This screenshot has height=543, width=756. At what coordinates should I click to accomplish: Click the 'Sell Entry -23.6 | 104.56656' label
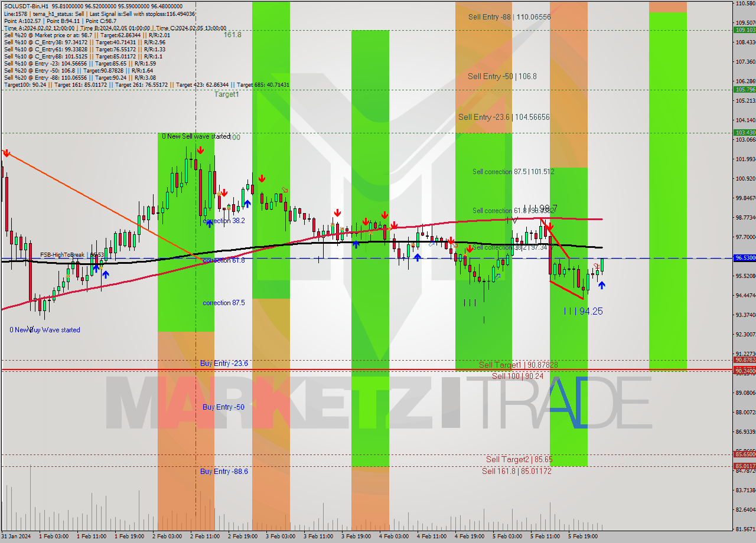(504, 117)
